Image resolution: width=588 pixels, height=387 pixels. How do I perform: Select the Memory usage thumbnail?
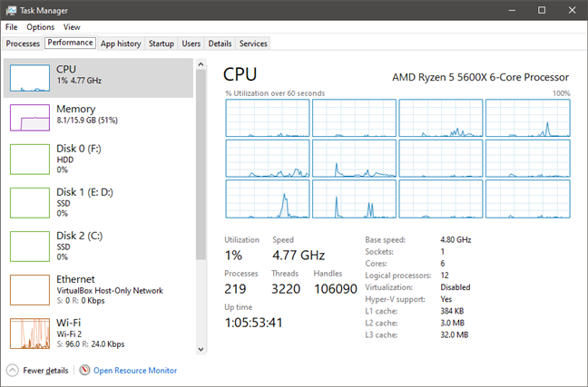click(x=30, y=118)
